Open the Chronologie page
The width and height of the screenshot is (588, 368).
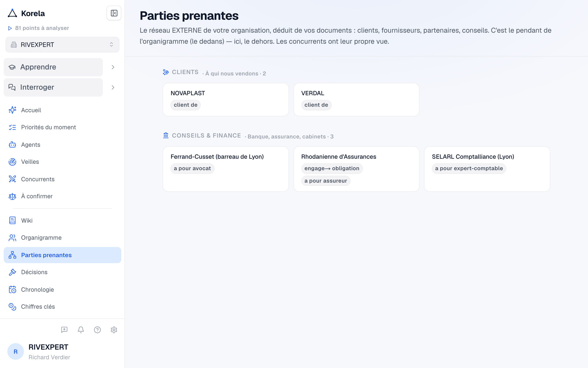(x=62, y=290)
